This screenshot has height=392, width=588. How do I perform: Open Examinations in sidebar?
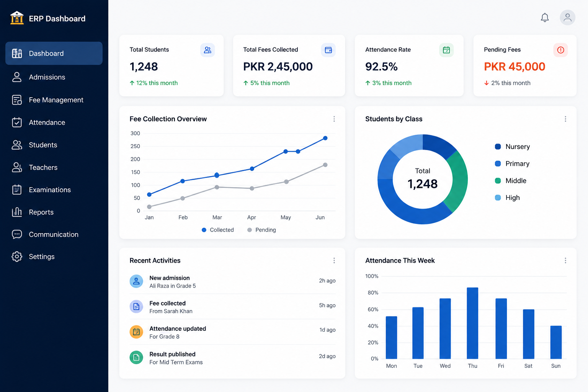[54, 189]
